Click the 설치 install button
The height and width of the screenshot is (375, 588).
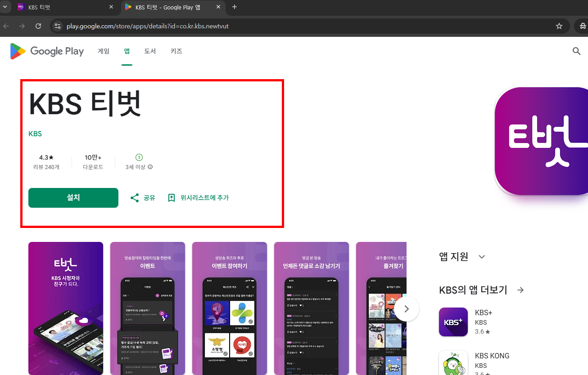73,197
